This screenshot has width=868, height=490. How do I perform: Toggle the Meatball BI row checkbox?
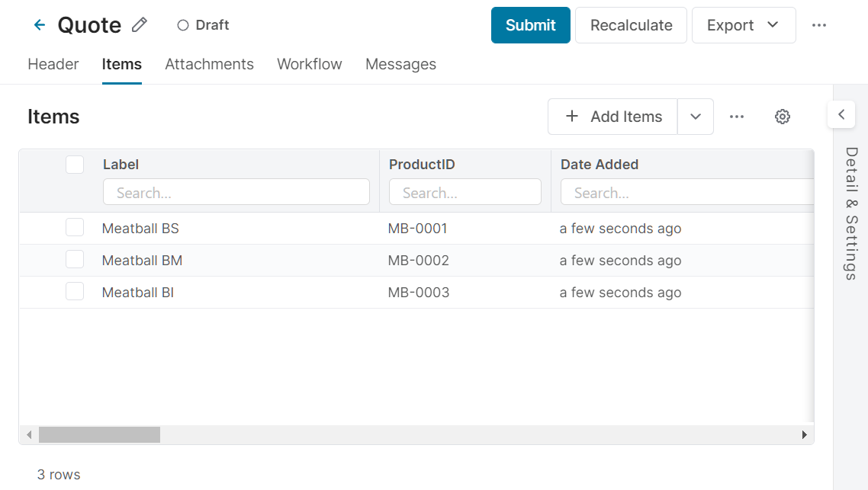75,292
